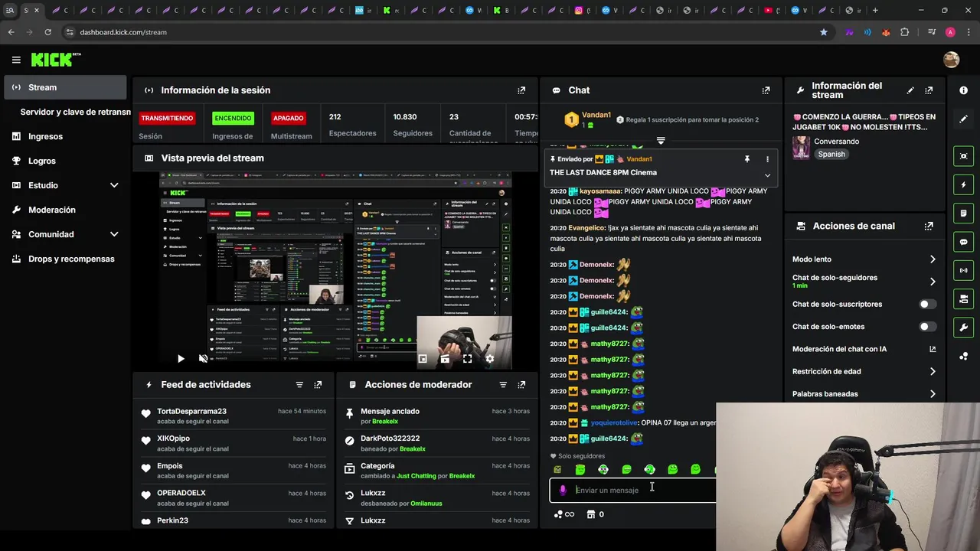This screenshot has width=980, height=551.
Task: Toggle the stream preview widget in the right sidebar
Action: 963,156
